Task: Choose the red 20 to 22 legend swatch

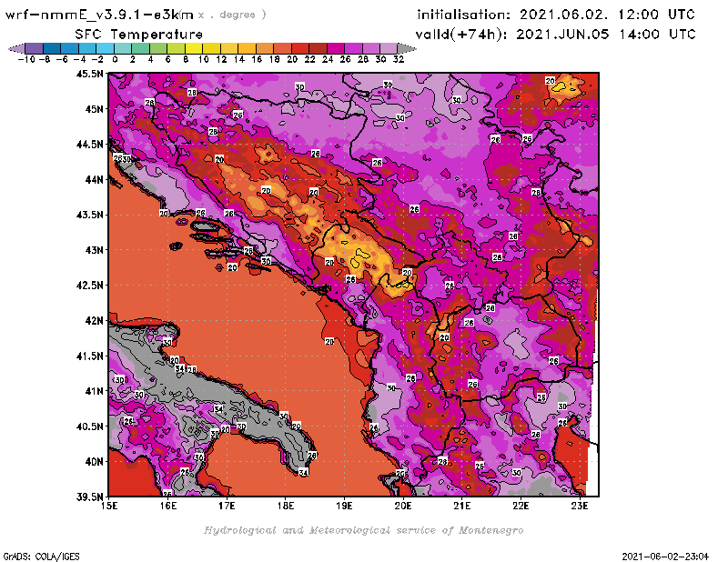Action: (x=300, y=48)
